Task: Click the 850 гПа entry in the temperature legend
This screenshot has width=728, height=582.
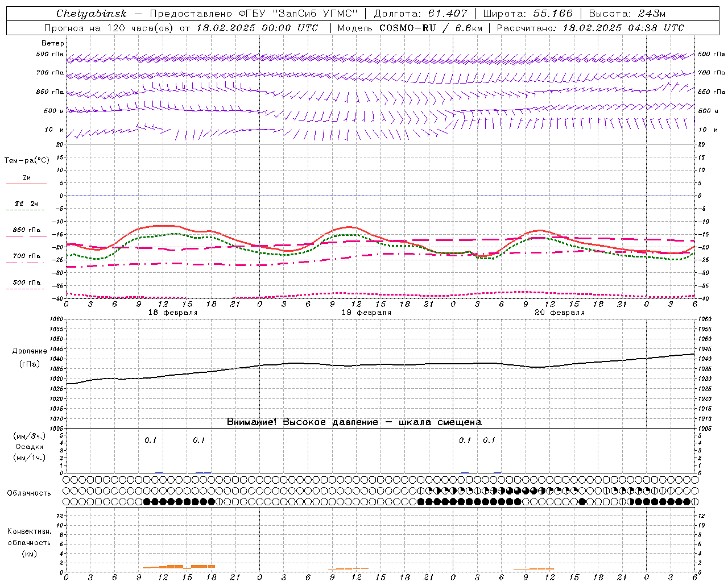Action: pyautogui.click(x=27, y=232)
